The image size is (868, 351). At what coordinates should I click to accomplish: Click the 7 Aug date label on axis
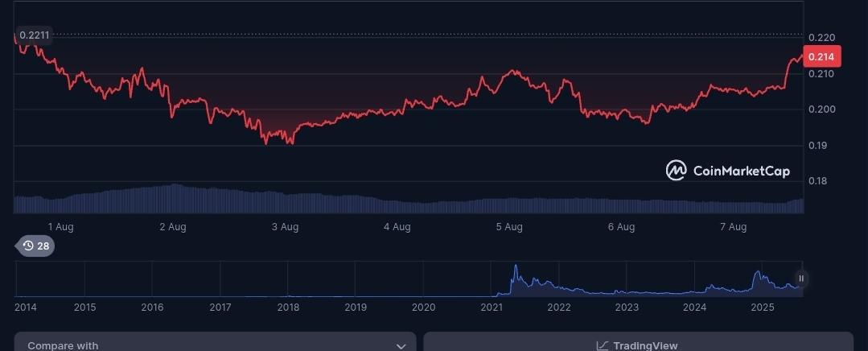(x=733, y=227)
